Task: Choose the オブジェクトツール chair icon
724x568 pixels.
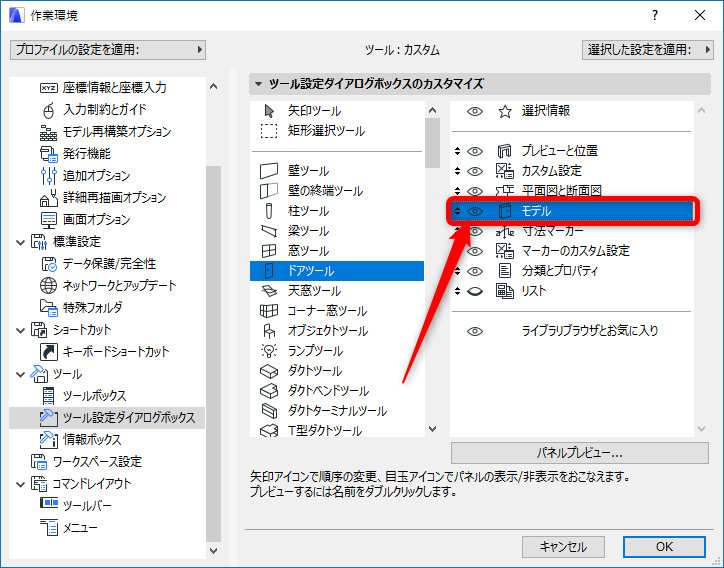Action: tap(269, 331)
